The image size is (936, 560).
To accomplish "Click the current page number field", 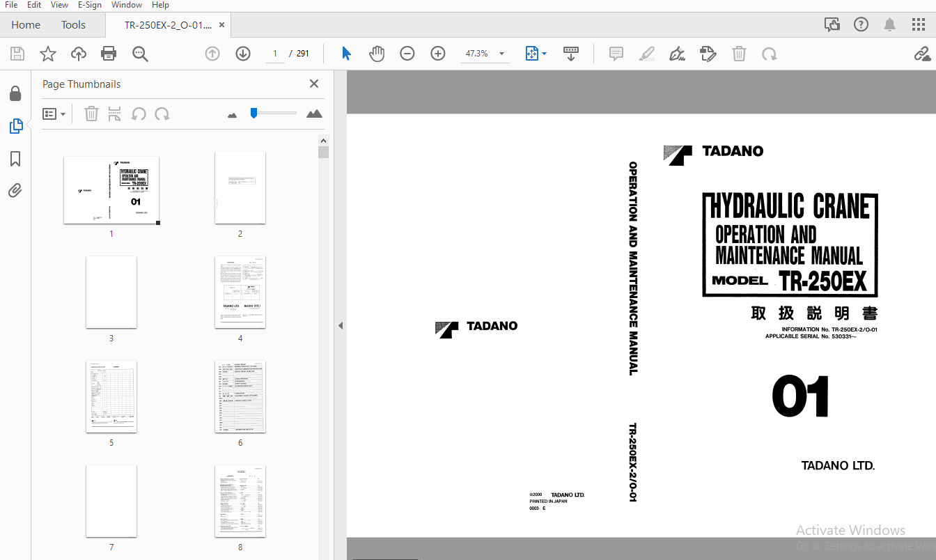I will (274, 54).
